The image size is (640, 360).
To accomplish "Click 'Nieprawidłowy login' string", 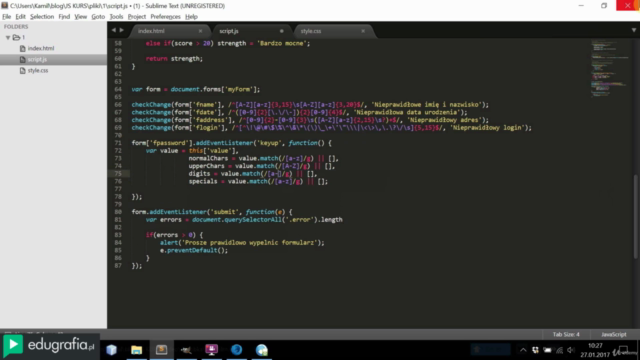I will click(x=486, y=128).
